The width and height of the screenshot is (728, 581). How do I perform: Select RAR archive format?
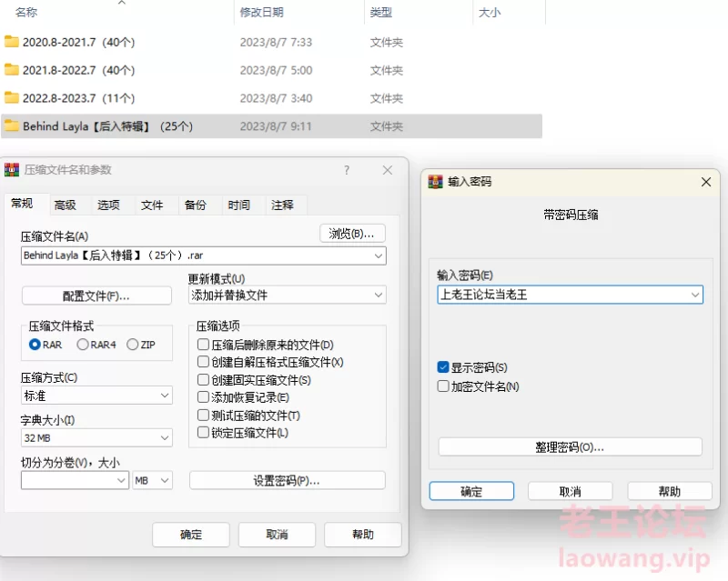point(35,345)
